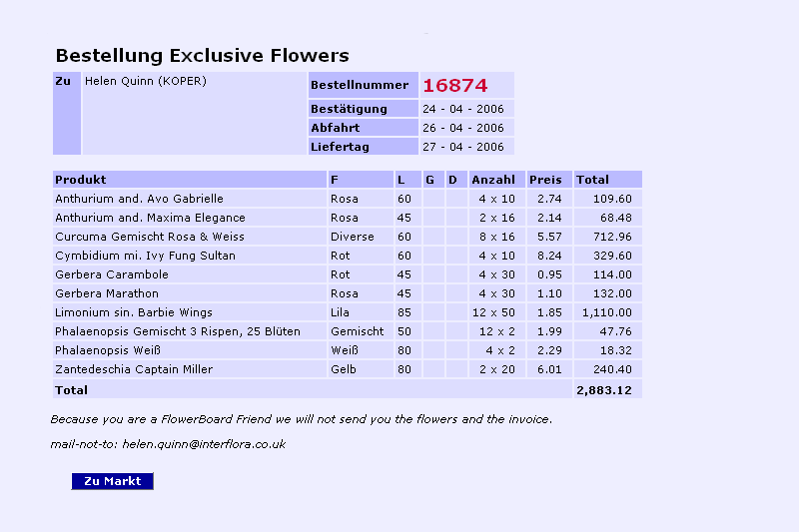
Task: Click the order number 16874
Action: (x=454, y=86)
